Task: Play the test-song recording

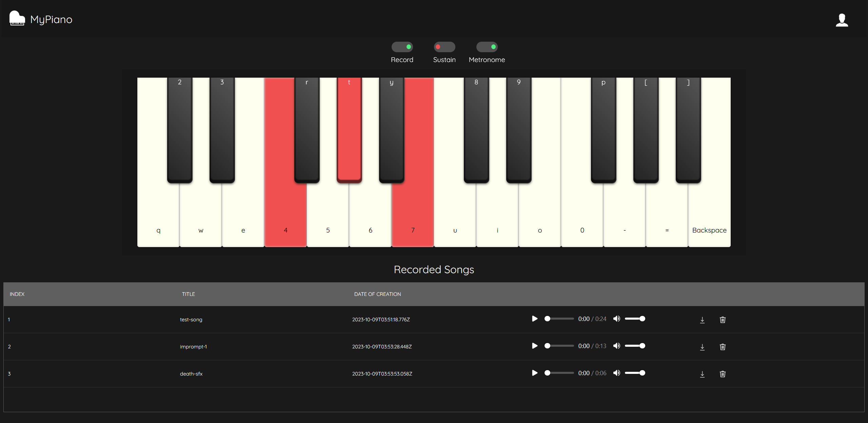Action: 535,319
